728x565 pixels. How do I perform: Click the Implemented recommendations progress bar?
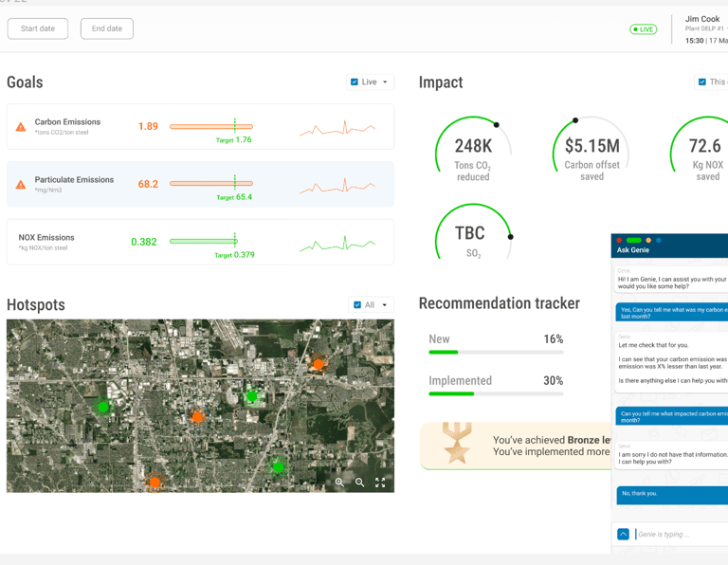pyautogui.click(x=496, y=393)
